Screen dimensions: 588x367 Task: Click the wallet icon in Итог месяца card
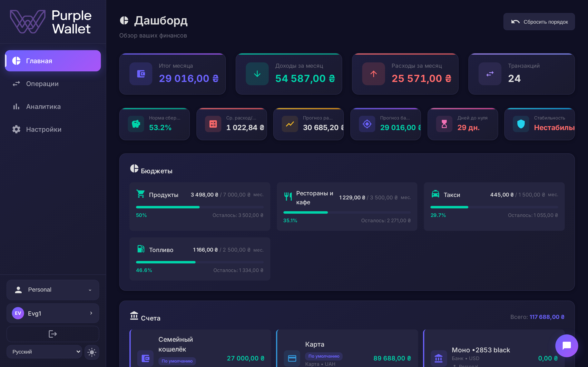(141, 74)
